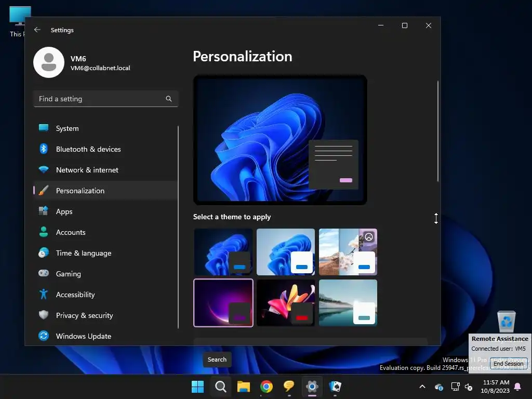Click the Privacy & security shield icon
The image size is (532, 399).
44,315
